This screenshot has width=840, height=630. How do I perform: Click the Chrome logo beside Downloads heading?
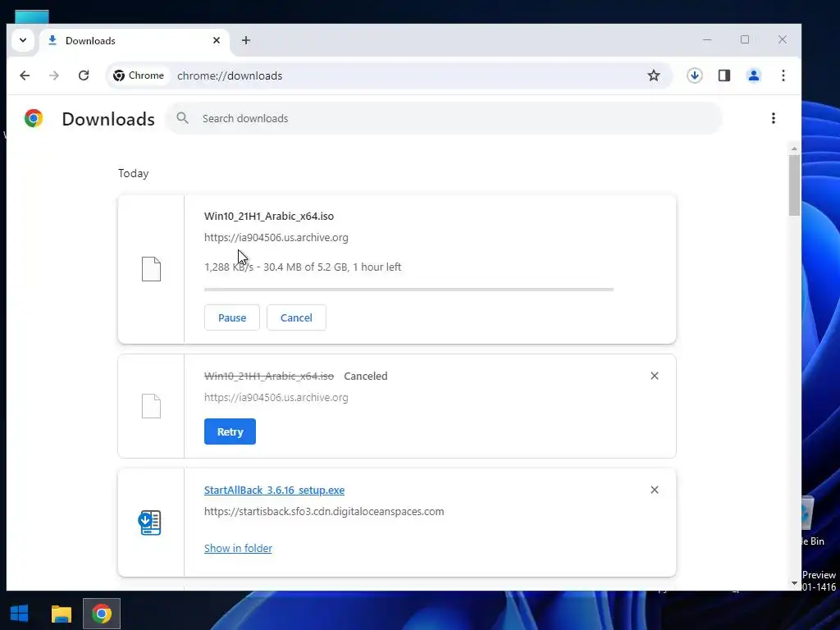point(33,118)
